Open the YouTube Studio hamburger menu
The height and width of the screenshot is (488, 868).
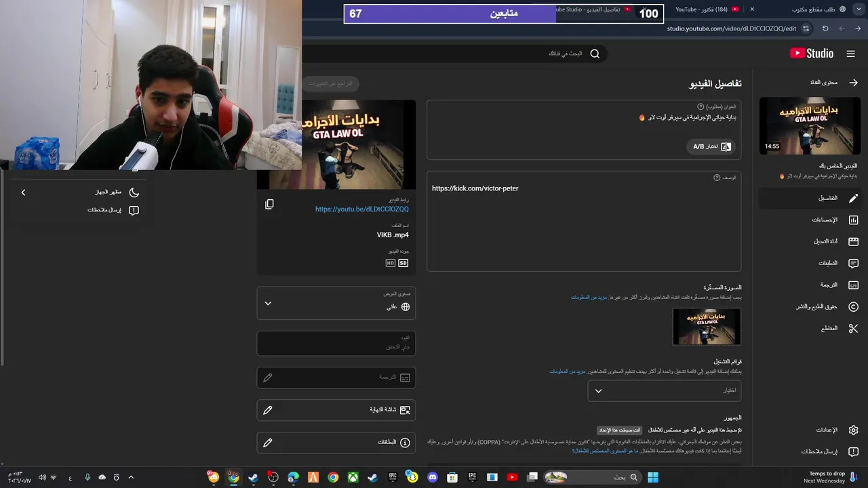coord(850,54)
